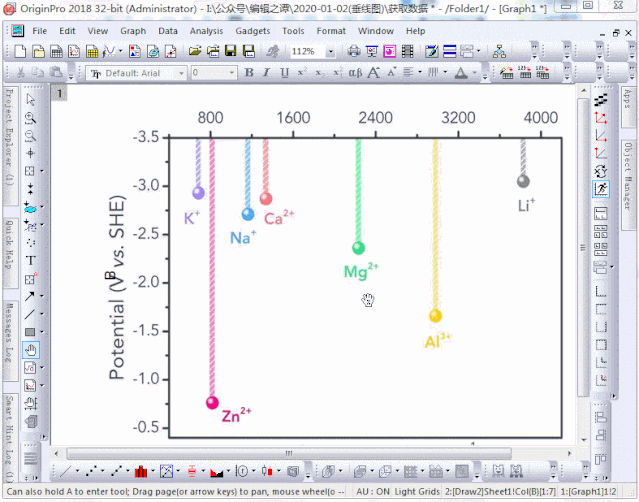Open the Gadgets menu
Image resolution: width=639 pixels, height=502 pixels.
point(253,31)
